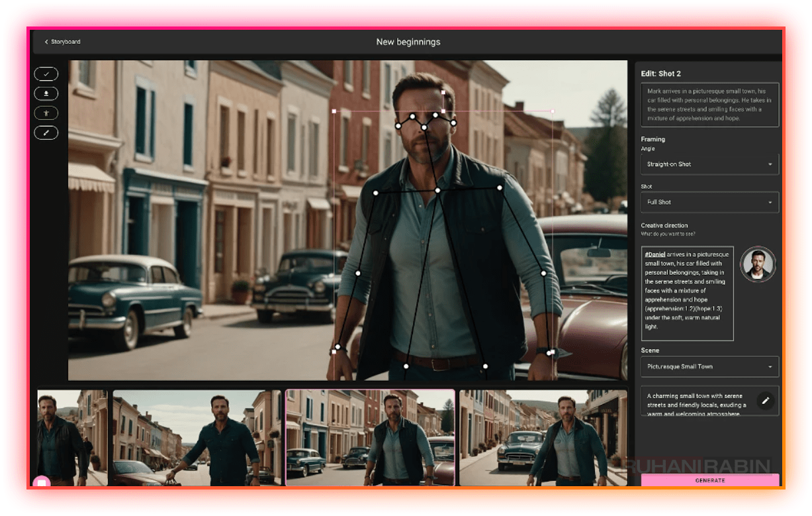The image size is (812, 516).
Task: Click the neck joint of the pose skeleton
Action: (437, 191)
